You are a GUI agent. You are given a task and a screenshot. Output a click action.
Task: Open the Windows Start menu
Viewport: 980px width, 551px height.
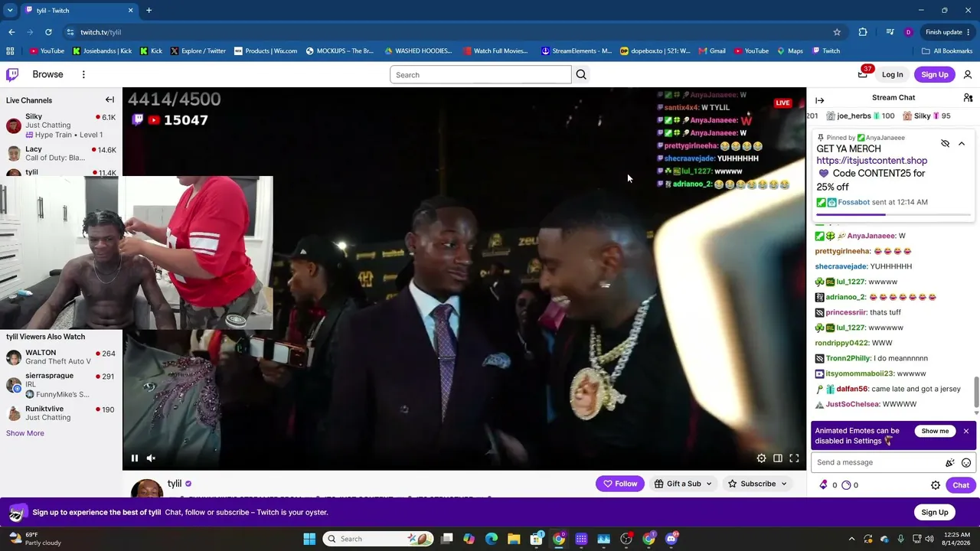[309, 539]
